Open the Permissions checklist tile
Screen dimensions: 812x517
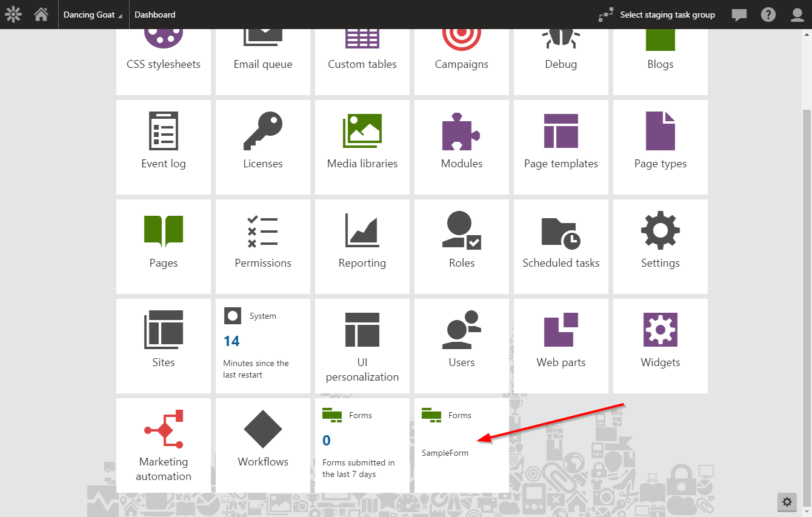263,246
